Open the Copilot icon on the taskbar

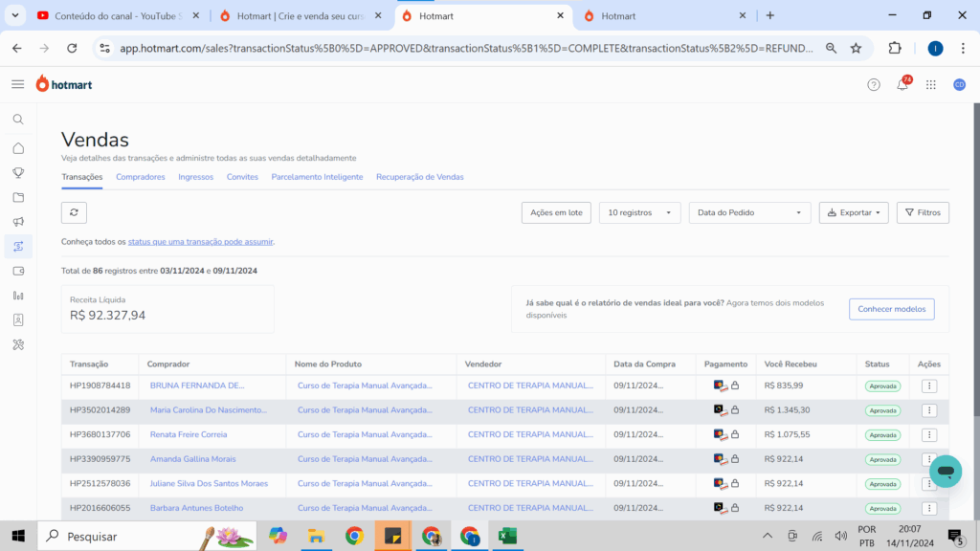pyautogui.click(x=278, y=536)
